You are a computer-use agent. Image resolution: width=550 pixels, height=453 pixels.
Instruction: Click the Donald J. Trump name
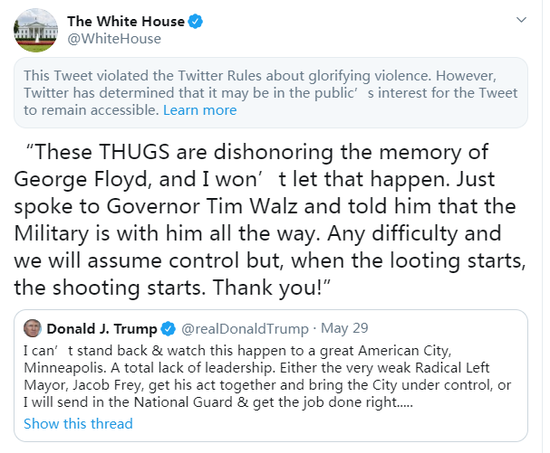click(102, 329)
